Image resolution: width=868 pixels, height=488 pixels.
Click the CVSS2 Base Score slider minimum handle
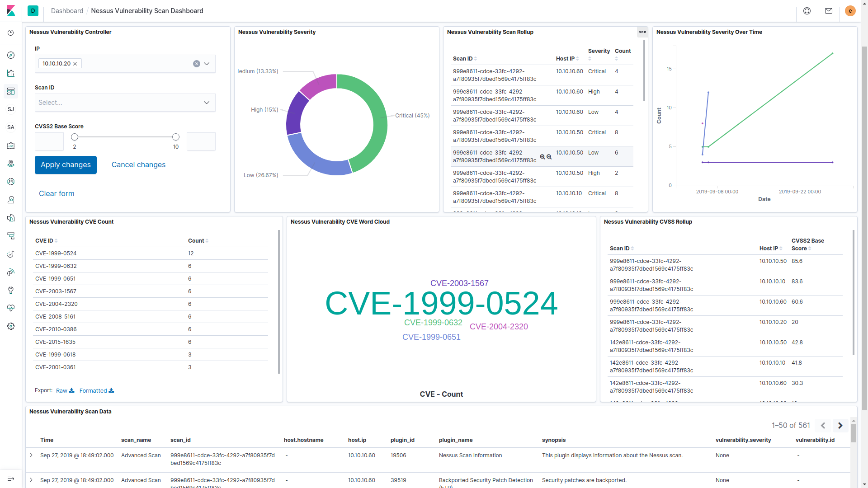point(75,137)
